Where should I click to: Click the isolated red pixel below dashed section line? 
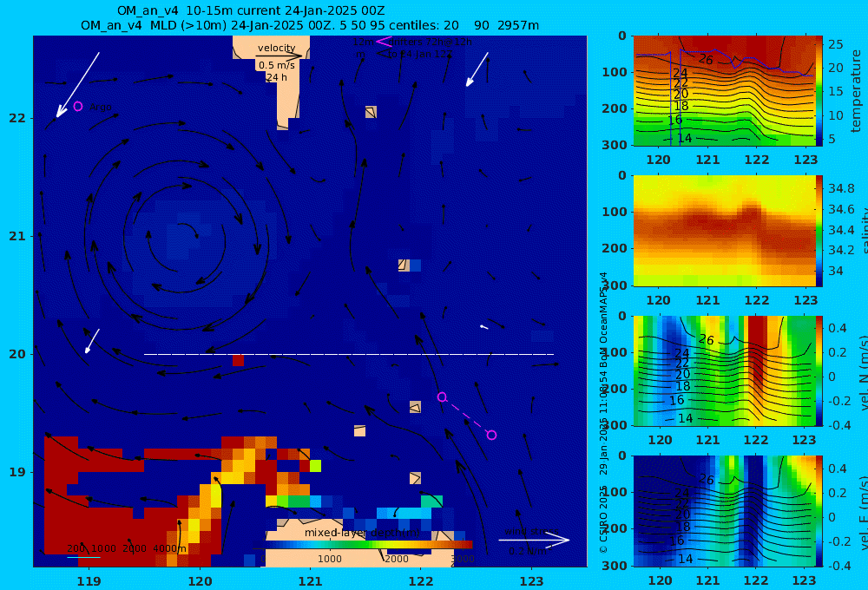[x=238, y=360]
